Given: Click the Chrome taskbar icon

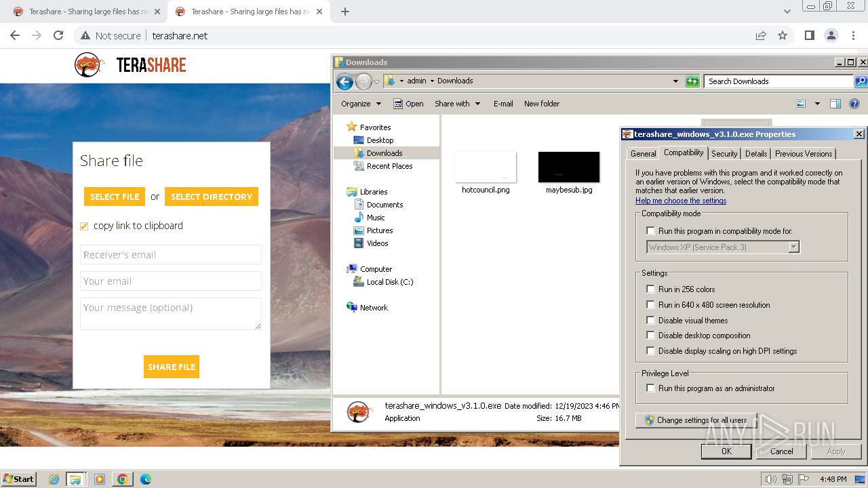Looking at the screenshot, I should click(122, 479).
